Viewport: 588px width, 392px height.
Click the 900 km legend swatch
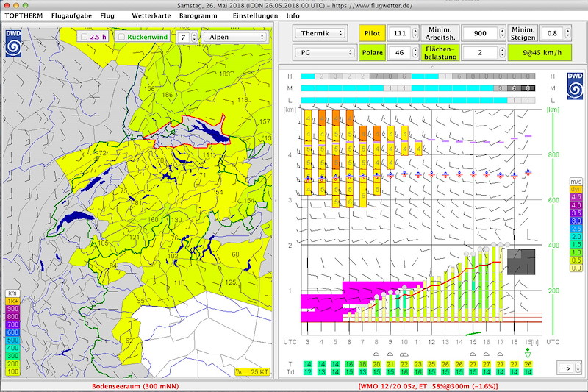tap(12, 309)
